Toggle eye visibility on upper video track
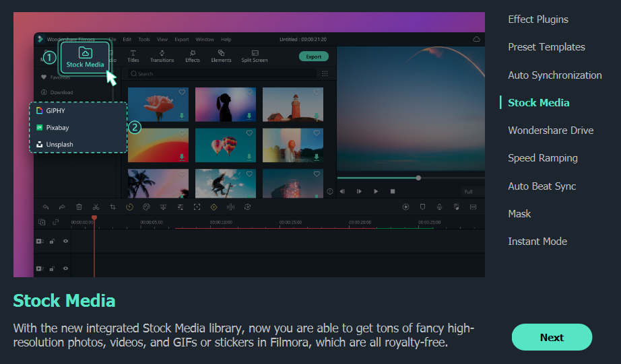621x364 pixels. [66, 241]
